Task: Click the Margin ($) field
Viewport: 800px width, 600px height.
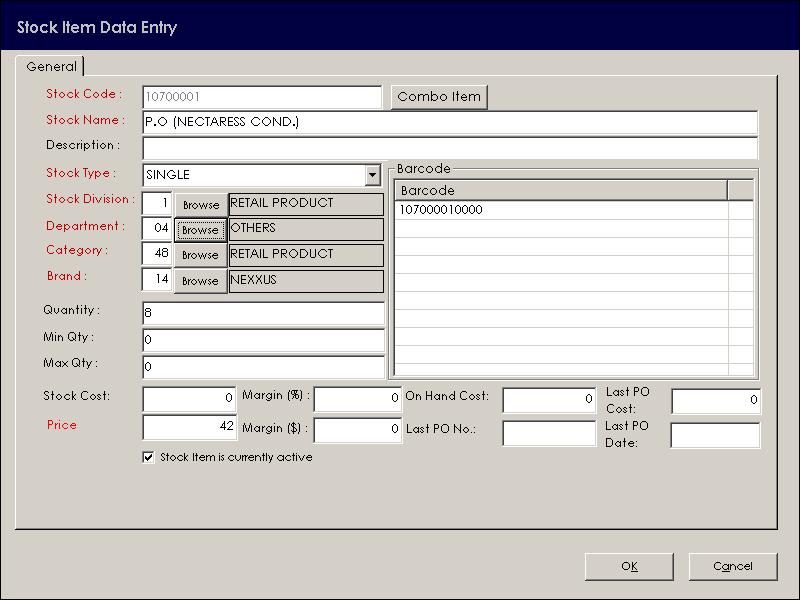Action: pos(358,430)
